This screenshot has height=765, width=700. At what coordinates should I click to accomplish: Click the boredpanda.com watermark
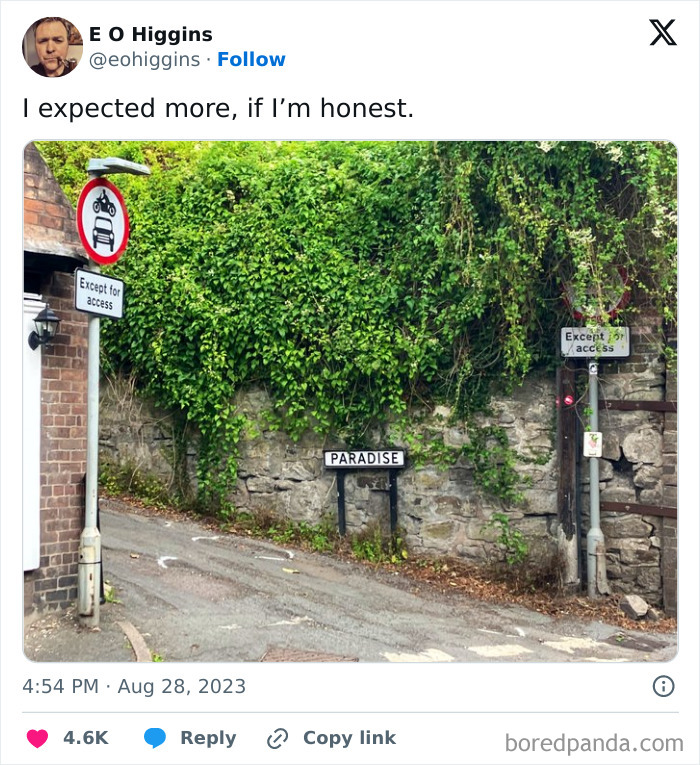(x=593, y=742)
